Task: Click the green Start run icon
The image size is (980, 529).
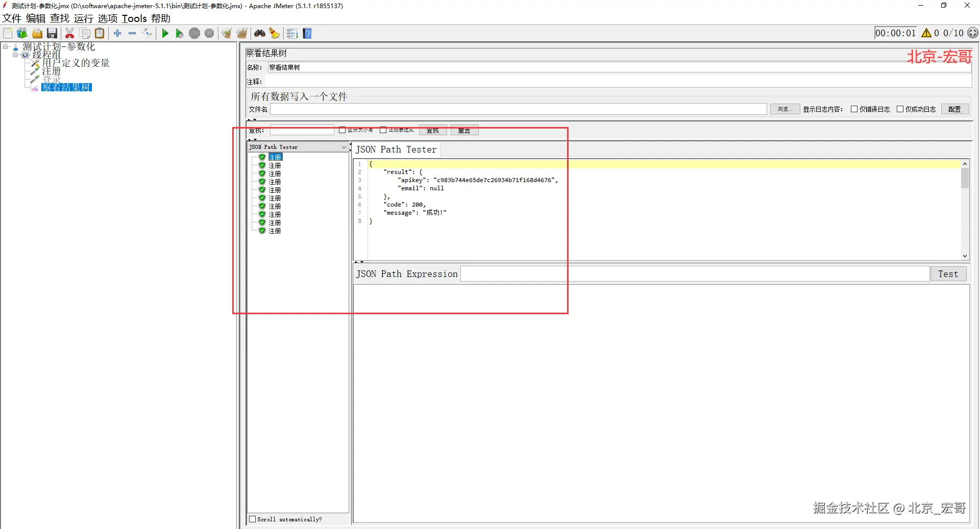Action: point(165,34)
